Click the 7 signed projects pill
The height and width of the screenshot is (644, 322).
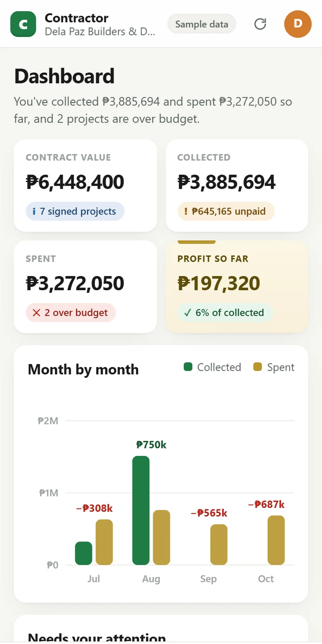point(75,211)
